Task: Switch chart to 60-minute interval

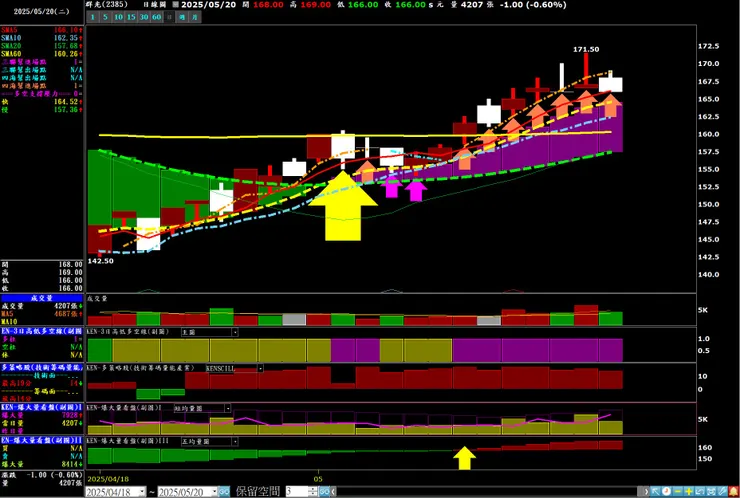Action: [x=156, y=17]
